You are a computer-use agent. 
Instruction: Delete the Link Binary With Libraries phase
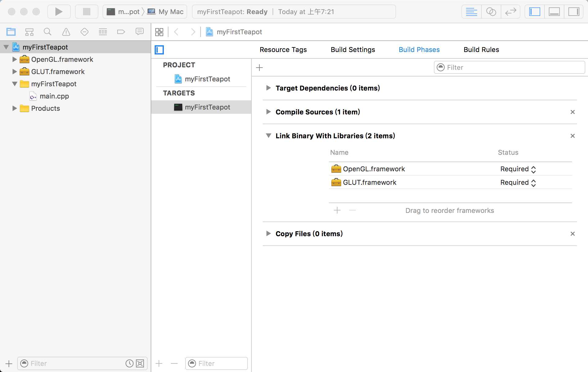pos(573,136)
